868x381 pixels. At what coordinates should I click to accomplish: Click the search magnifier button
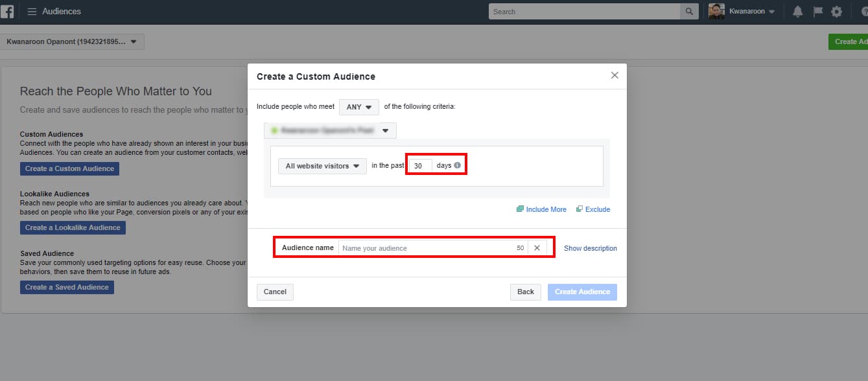click(x=689, y=12)
